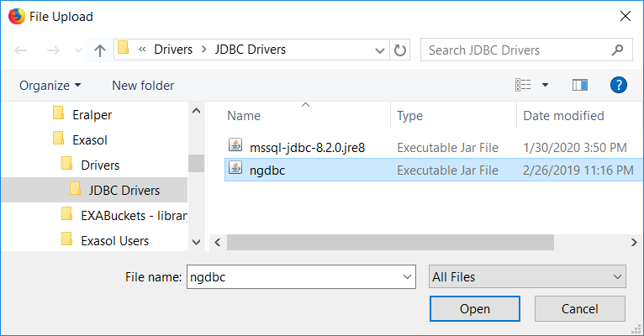
Task: Show hidden breadcrumb path double-chevron
Action: [x=142, y=50]
